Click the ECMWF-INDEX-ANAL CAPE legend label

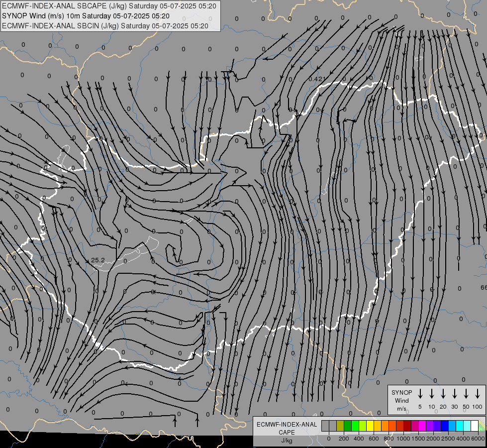click(x=287, y=428)
